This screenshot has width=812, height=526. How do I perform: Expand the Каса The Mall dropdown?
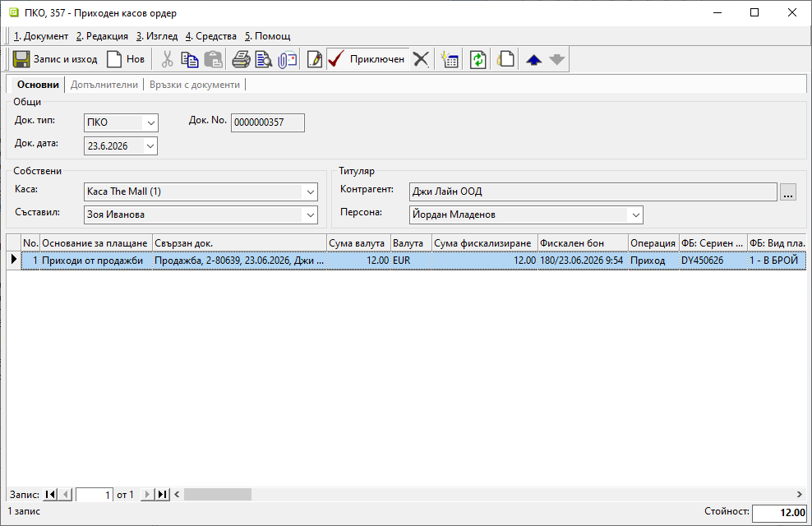coord(310,191)
